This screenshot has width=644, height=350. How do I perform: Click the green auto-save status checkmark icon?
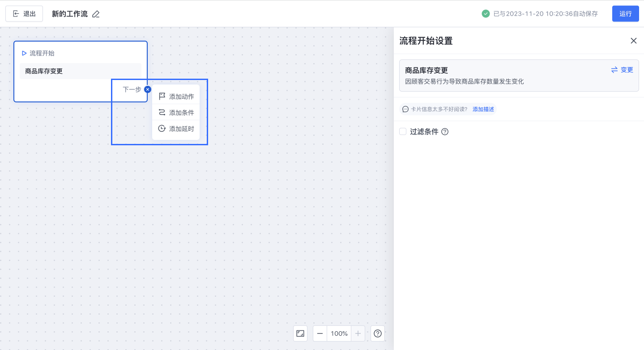[486, 14]
